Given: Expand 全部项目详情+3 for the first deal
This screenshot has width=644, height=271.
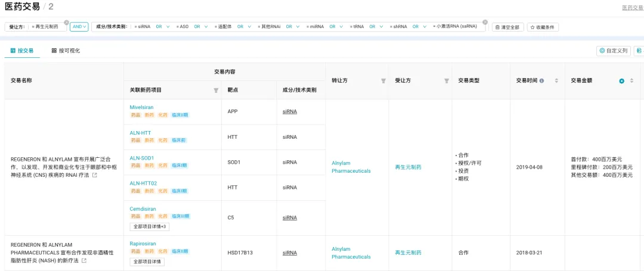Looking at the screenshot, I should (149, 227).
